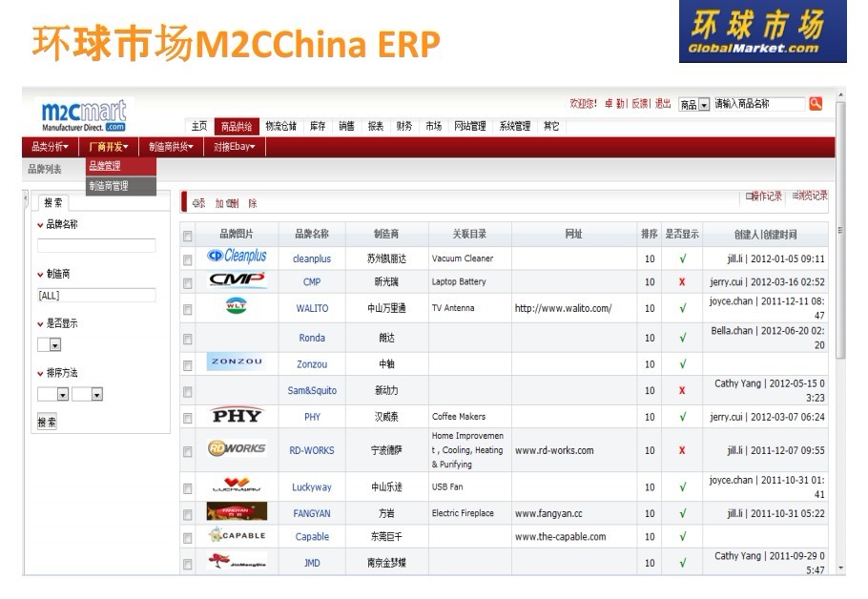This screenshot has height=599, width=868.
Task: Click the orange search magnifier icon
Action: (x=816, y=104)
